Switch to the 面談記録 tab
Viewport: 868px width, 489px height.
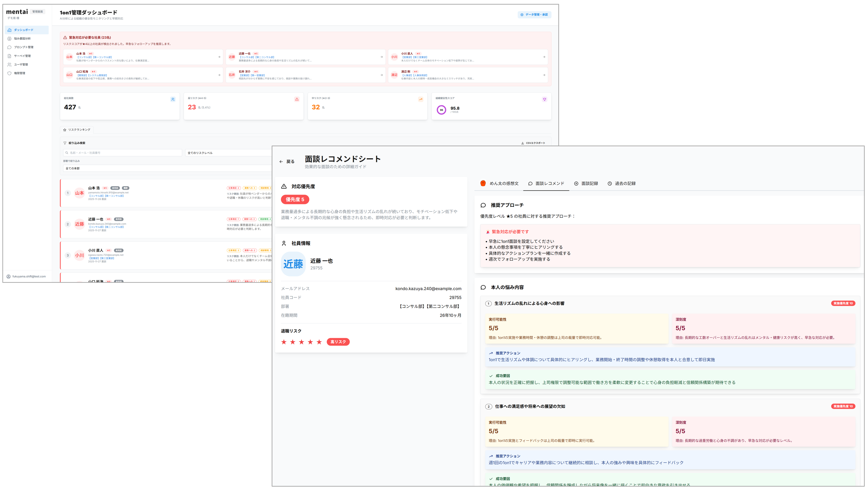(586, 184)
